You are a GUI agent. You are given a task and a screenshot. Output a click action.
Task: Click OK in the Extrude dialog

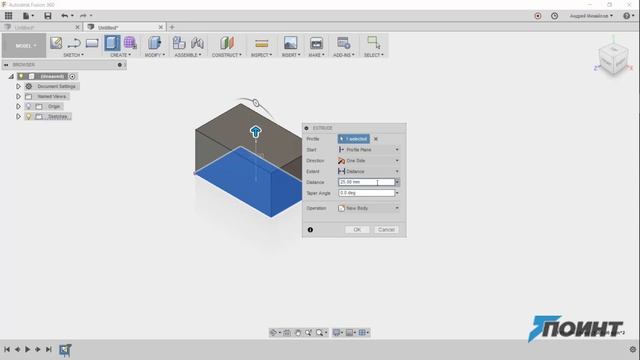pyautogui.click(x=357, y=230)
